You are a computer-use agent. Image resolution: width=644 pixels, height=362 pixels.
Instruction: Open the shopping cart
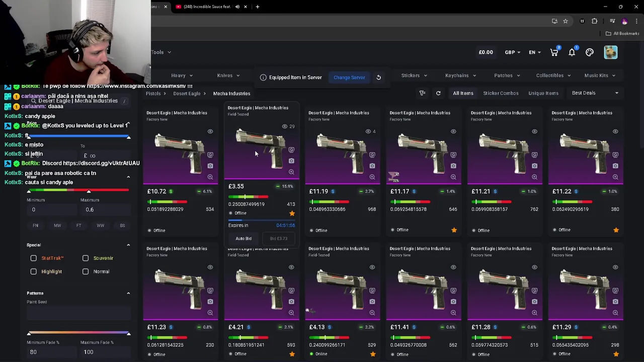coord(554,52)
